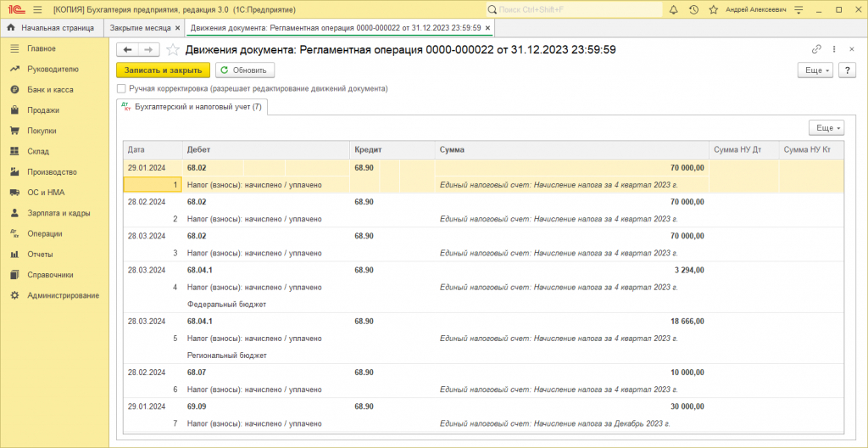868x448 pixels.
Task: Go back with left arrow button
Action: 127,50
